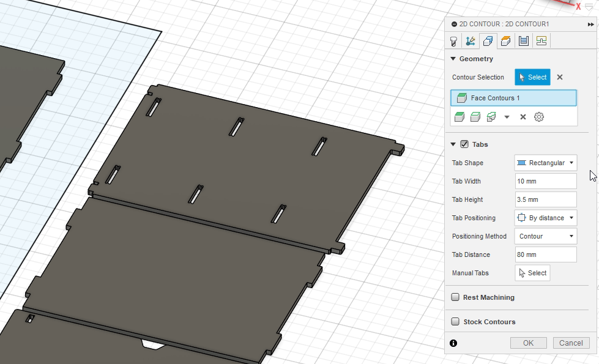Open the Tool tab in 2D Contour dialog
This screenshot has width=599, height=364.
pyautogui.click(x=453, y=41)
